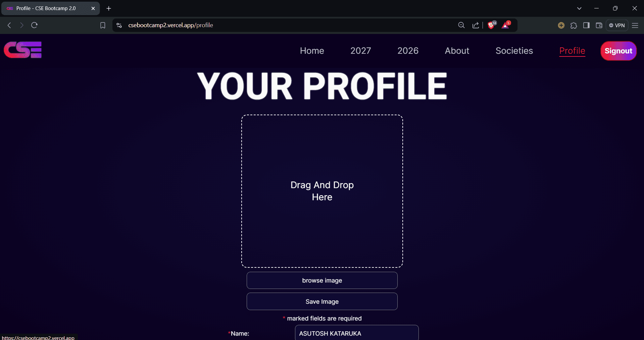The height and width of the screenshot is (340, 644).
Task: Open the browser hamburger main menu
Action: pyautogui.click(x=635, y=25)
